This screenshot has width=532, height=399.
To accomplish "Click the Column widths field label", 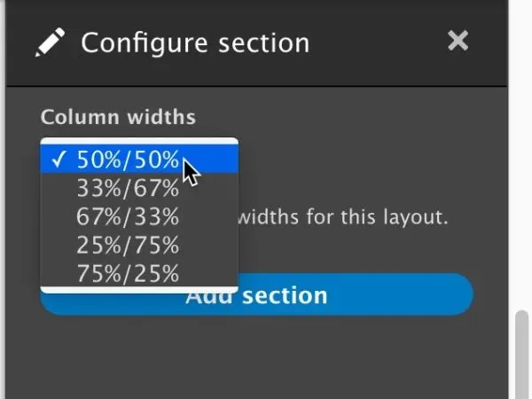I will (118, 117).
